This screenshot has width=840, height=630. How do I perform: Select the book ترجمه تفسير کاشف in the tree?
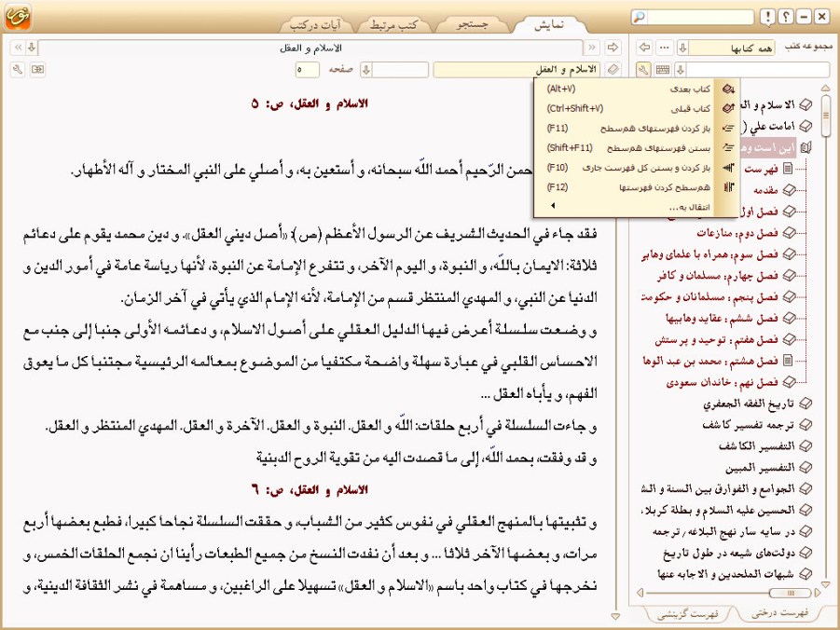point(749,424)
